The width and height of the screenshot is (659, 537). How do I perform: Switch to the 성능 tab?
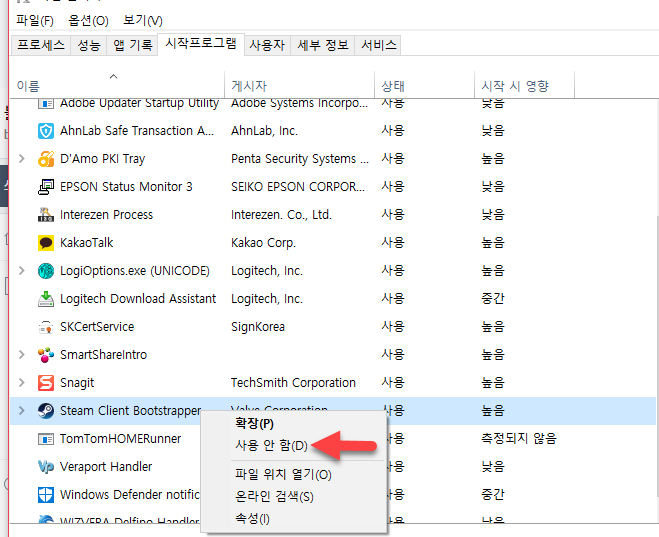89,45
